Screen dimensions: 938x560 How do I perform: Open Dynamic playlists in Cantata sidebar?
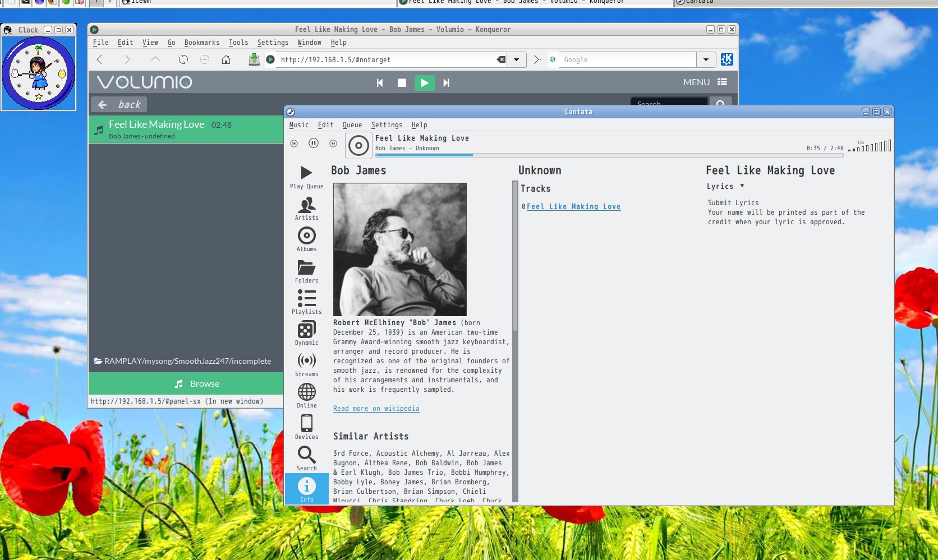[x=306, y=333]
